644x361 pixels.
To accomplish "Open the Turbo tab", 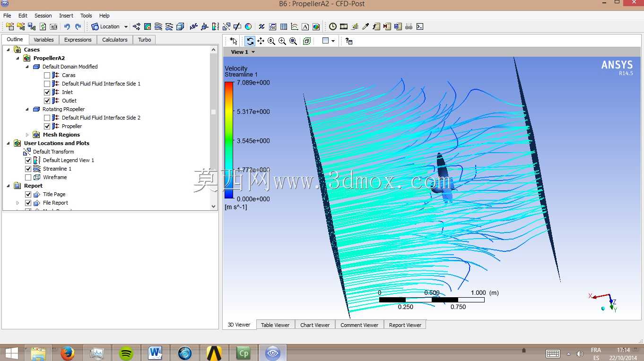I will pos(145,40).
